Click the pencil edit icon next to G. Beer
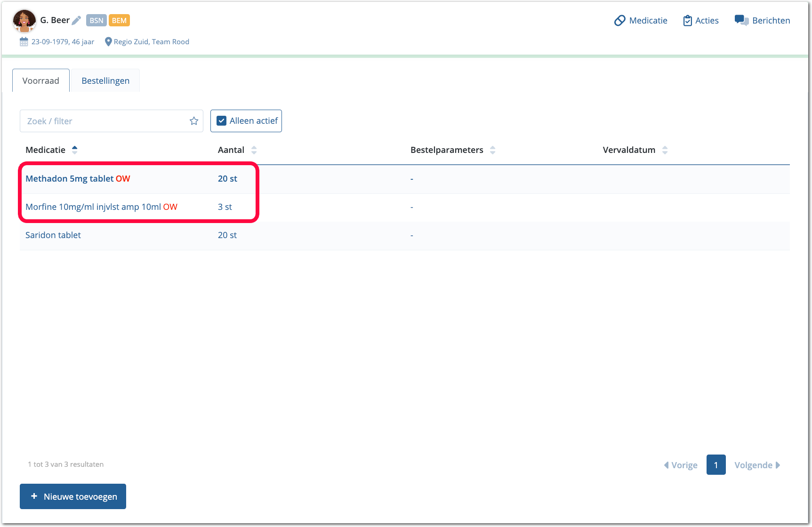The width and height of the screenshot is (812, 527). (76, 20)
